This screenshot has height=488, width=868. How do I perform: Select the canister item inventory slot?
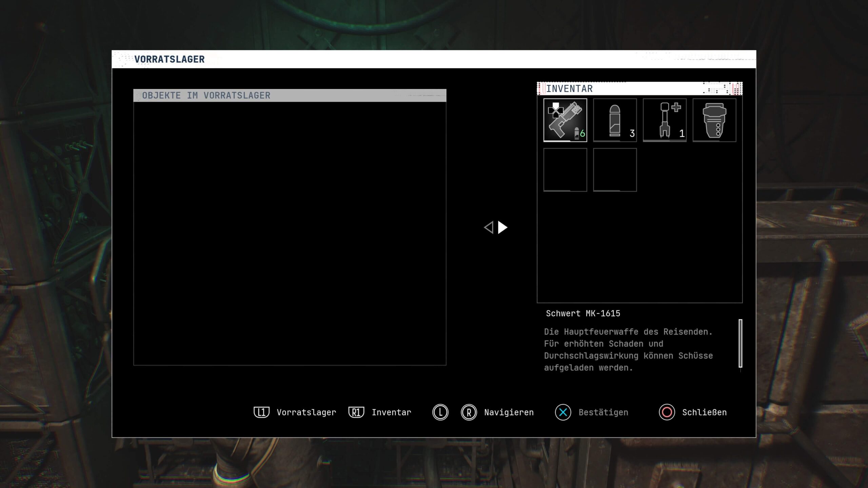tap(714, 120)
